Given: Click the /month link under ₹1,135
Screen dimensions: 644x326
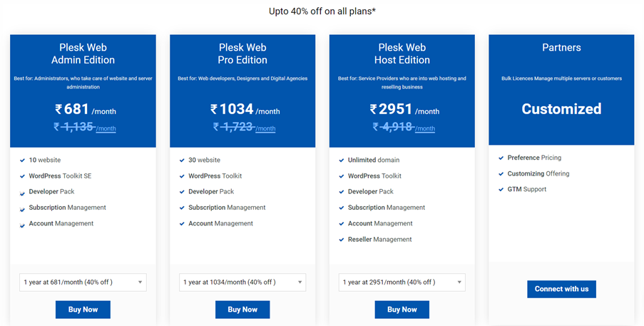Looking at the screenshot, I should point(106,128).
